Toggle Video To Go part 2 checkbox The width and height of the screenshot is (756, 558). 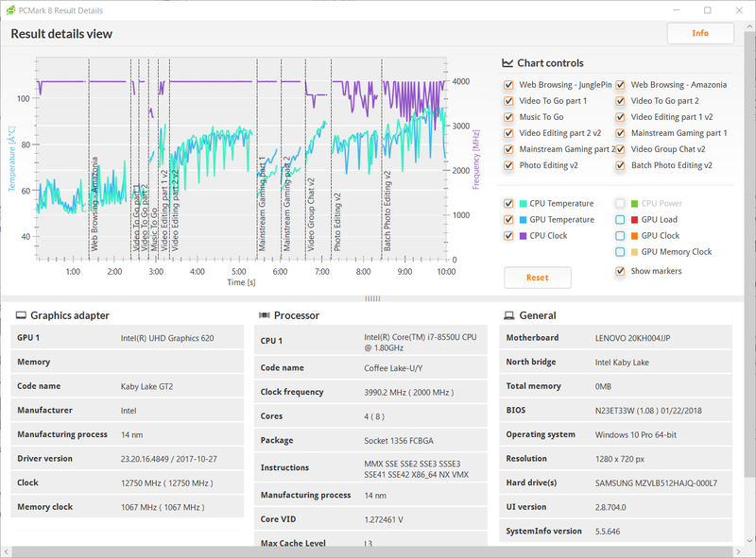click(620, 101)
